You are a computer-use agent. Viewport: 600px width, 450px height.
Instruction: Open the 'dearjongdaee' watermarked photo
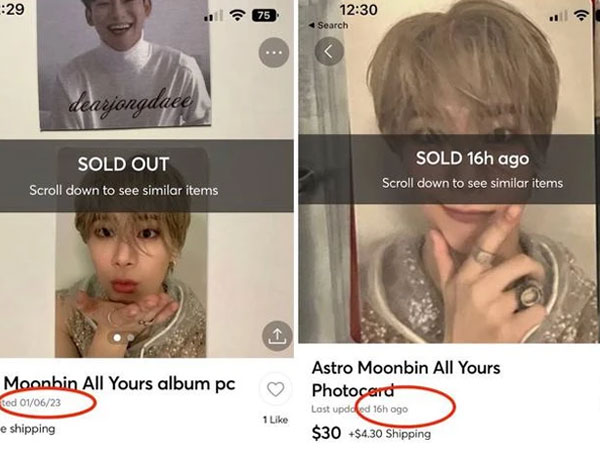click(x=123, y=62)
